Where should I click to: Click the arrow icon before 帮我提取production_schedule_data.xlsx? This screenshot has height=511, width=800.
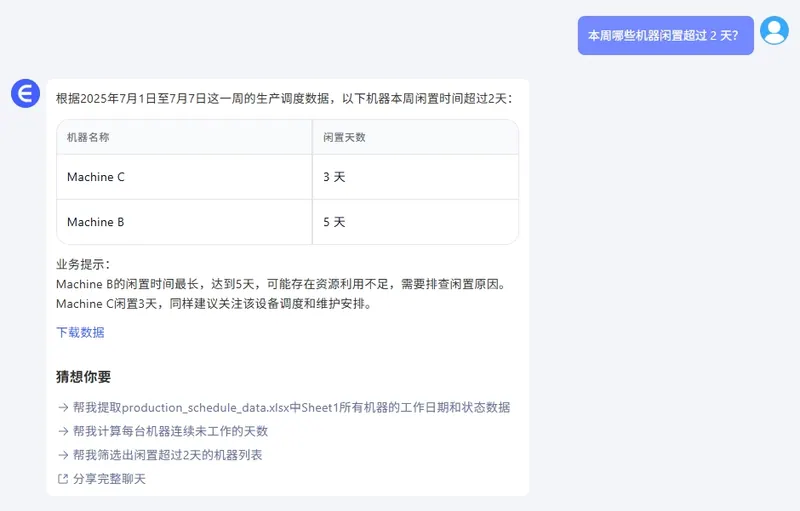pos(63,407)
